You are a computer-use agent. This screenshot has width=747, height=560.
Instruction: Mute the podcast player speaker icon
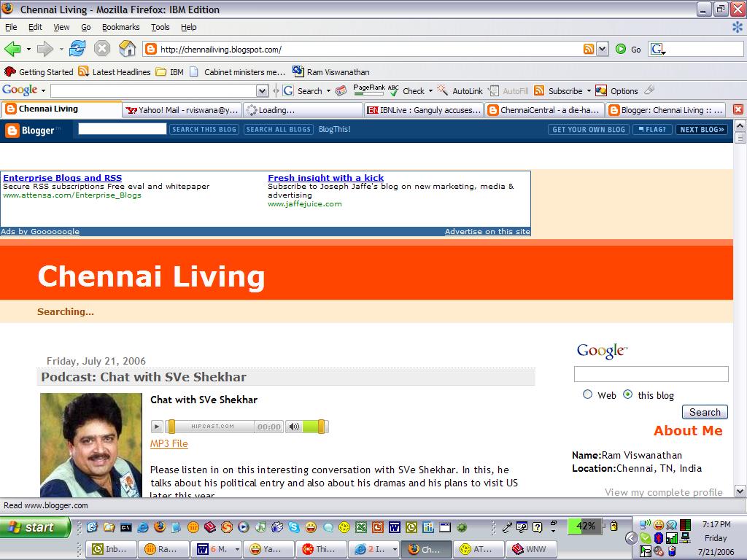pyautogui.click(x=295, y=426)
